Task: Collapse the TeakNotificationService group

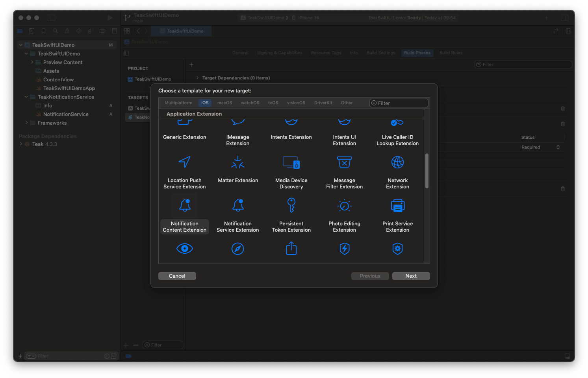Action: pyautogui.click(x=26, y=97)
